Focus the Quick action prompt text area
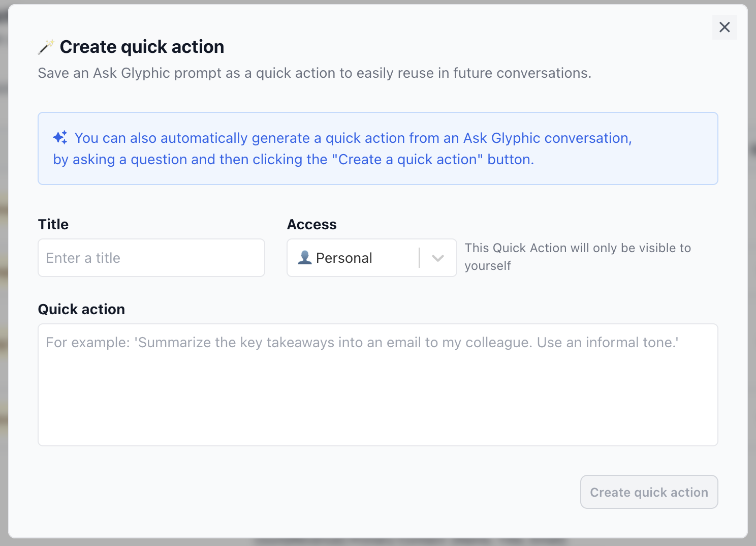Screen dimensions: 756x546 pyautogui.click(x=378, y=385)
